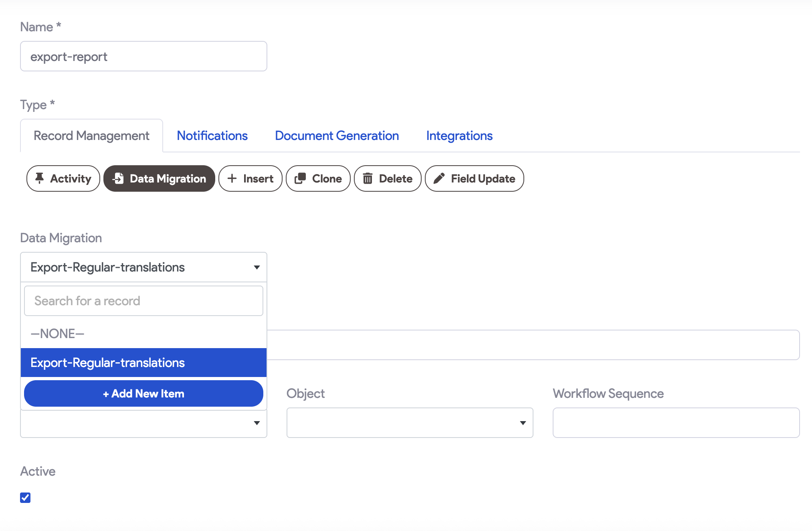Switch to the Notifications tab
812x531 pixels.
[x=212, y=136]
